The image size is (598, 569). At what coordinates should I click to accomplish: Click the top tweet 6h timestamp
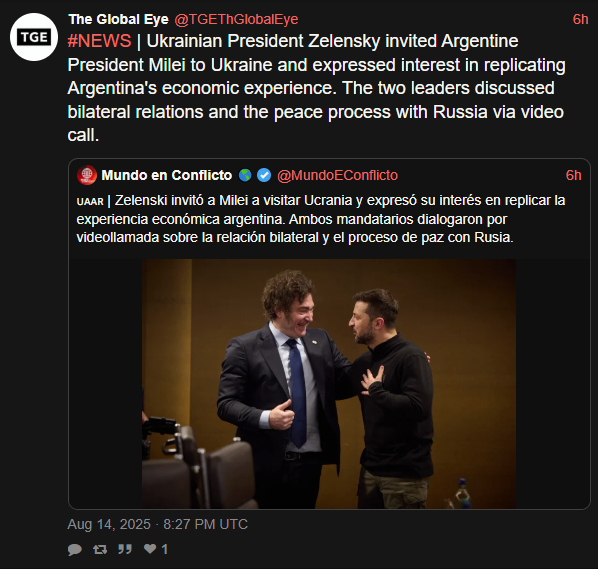[x=580, y=19]
